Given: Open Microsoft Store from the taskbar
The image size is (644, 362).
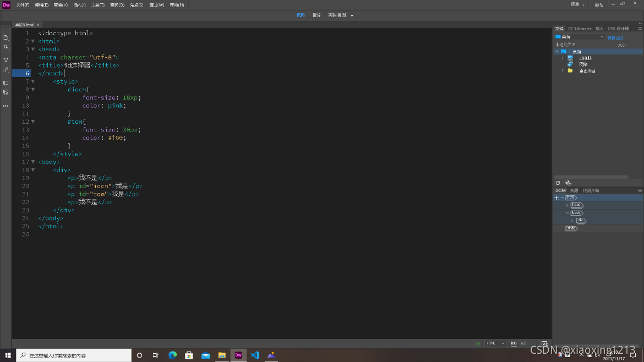Looking at the screenshot, I should (189, 355).
